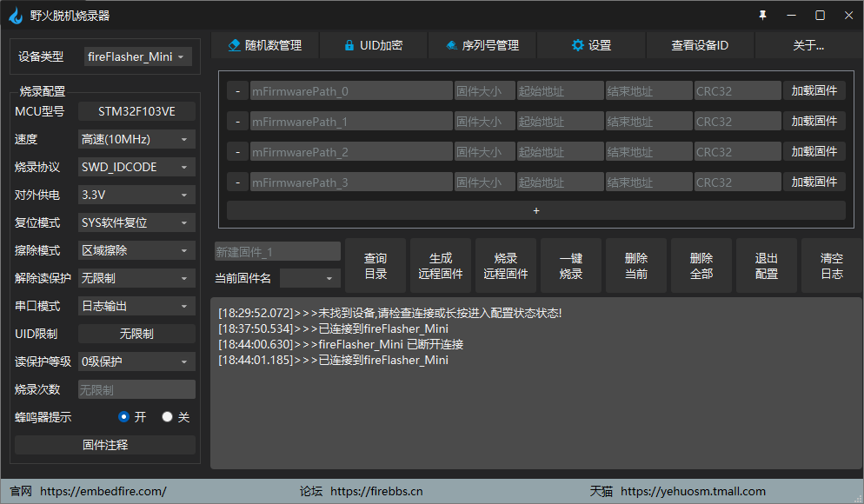Open the 设备类型 fireFlasher_Mini dropdown
Screen dimensions: 864x504
[x=137, y=56]
